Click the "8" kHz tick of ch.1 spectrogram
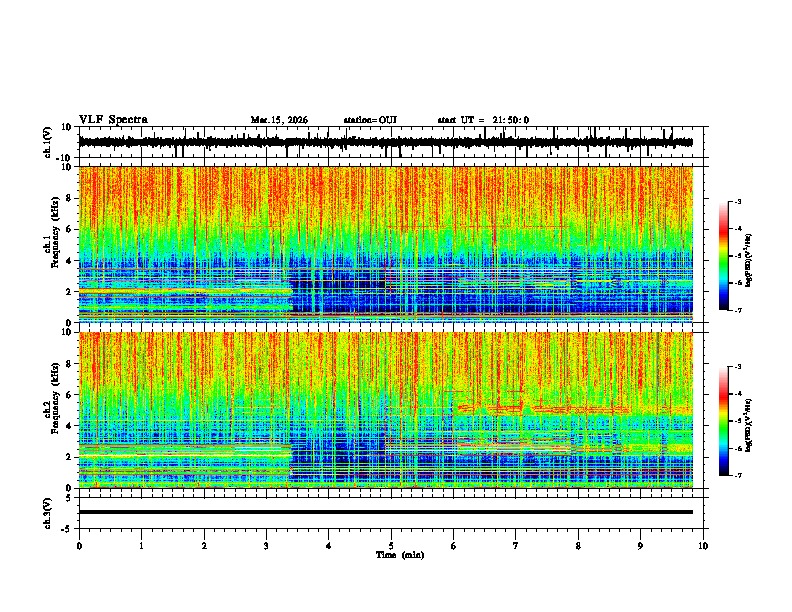The height and width of the screenshot is (612, 792). click(x=69, y=198)
